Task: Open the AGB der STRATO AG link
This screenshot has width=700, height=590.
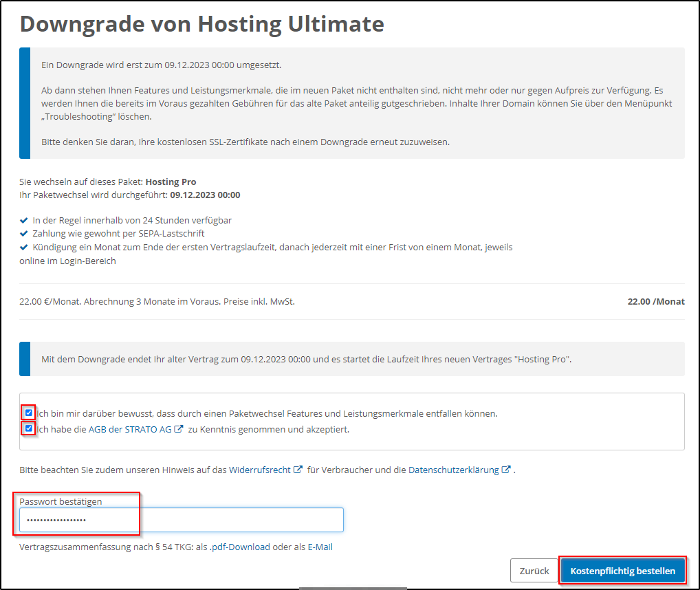Action: [x=130, y=430]
